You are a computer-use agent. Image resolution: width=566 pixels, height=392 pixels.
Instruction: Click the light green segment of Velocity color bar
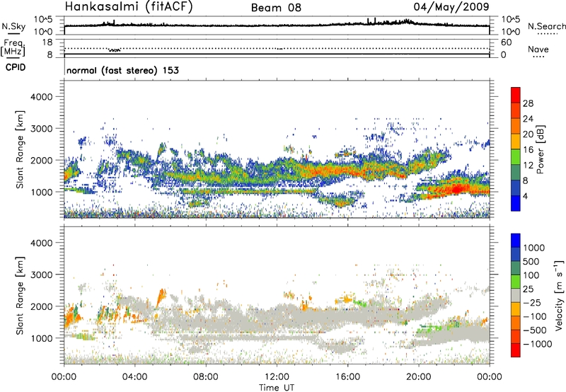click(x=516, y=282)
